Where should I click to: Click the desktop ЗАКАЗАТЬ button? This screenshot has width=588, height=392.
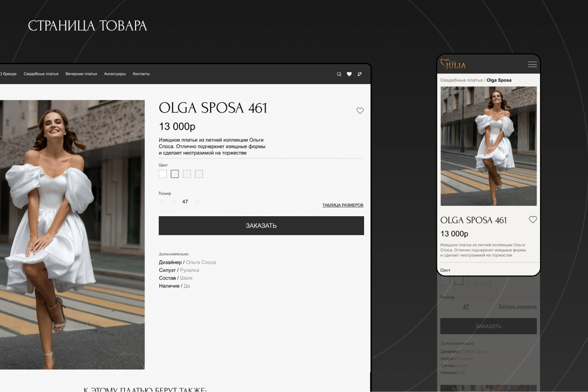[261, 226]
